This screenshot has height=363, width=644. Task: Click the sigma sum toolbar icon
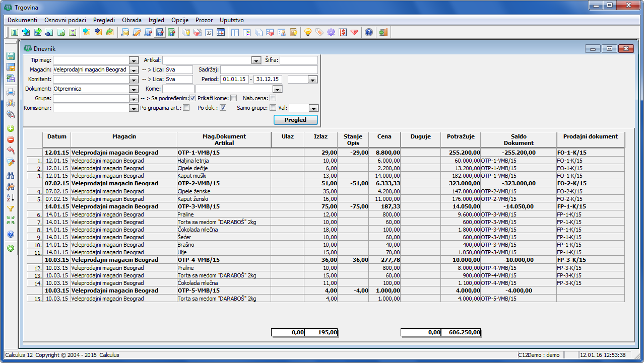click(209, 33)
